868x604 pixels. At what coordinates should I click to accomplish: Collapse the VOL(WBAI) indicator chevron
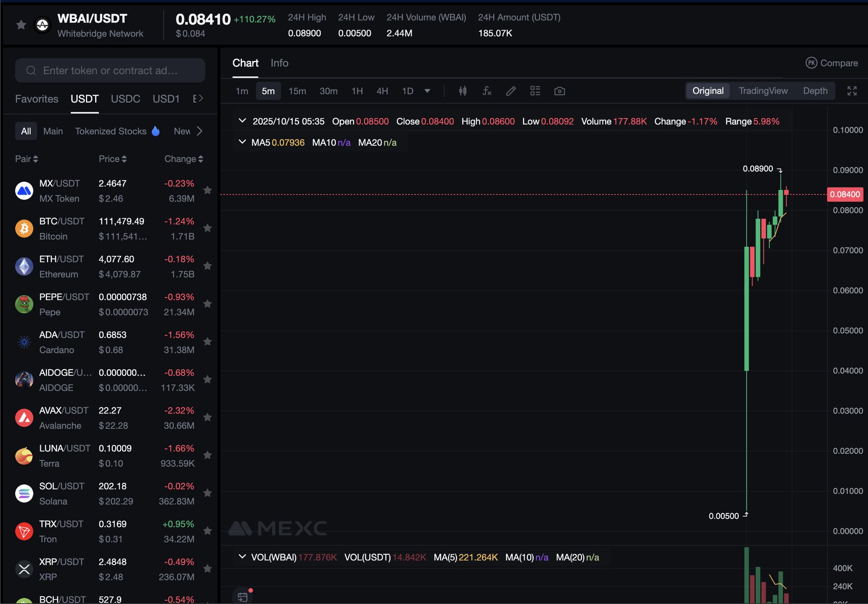(x=242, y=557)
